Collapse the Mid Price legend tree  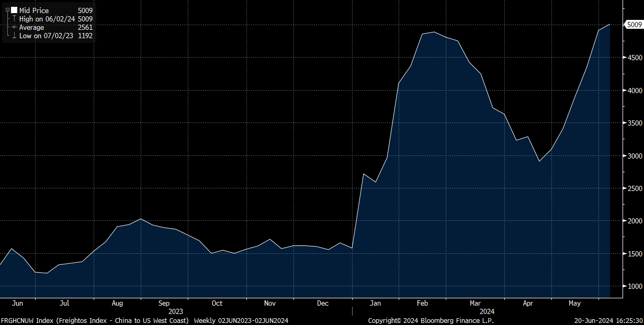pyautogui.click(x=7, y=10)
